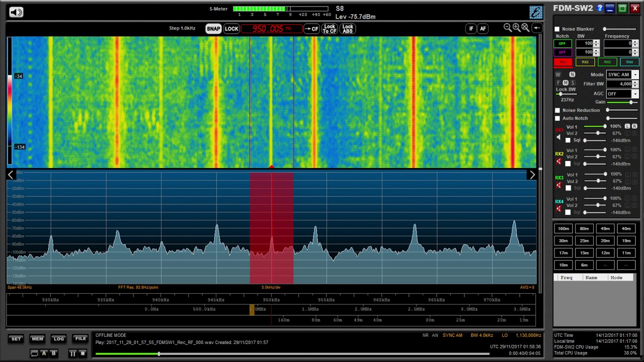Select the S filter button
The image size is (644, 362).
[x=573, y=83]
